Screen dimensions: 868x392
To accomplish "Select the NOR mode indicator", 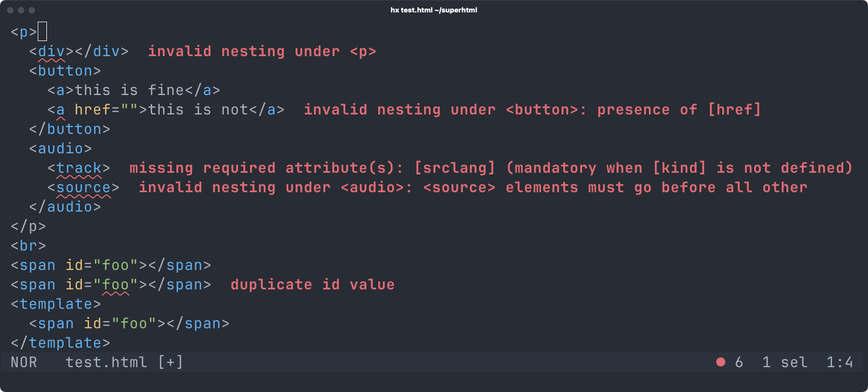I will point(24,362).
